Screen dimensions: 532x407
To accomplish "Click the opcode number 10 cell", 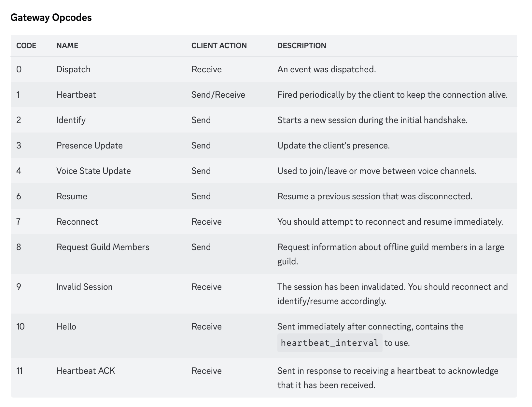I will point(20,327).
